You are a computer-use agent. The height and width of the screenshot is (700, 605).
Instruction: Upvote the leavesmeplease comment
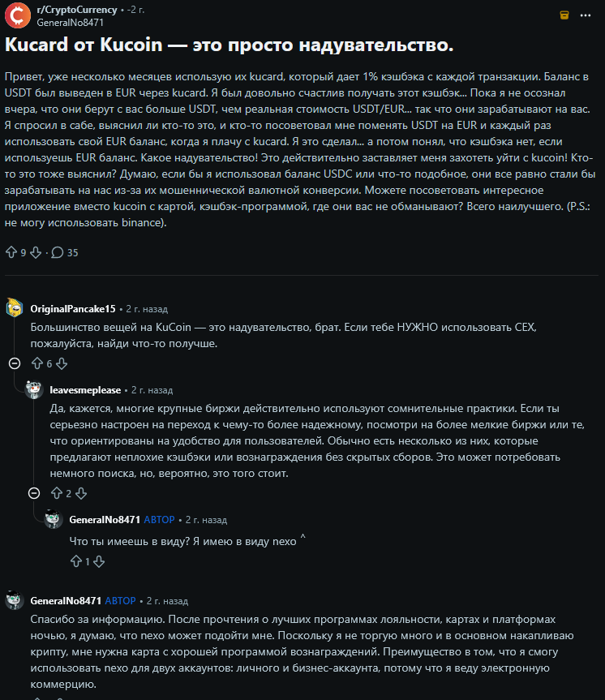tap(56, 492)
